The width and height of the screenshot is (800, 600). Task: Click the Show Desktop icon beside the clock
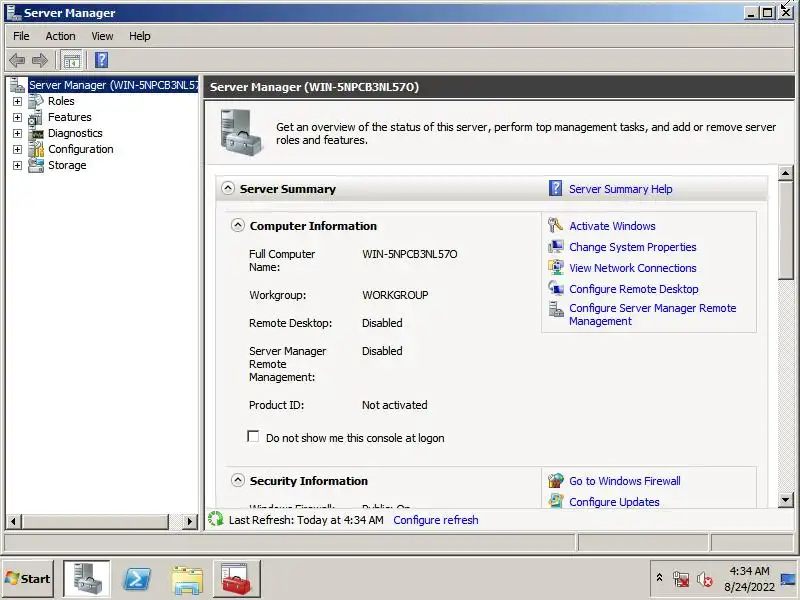[788, 579]
